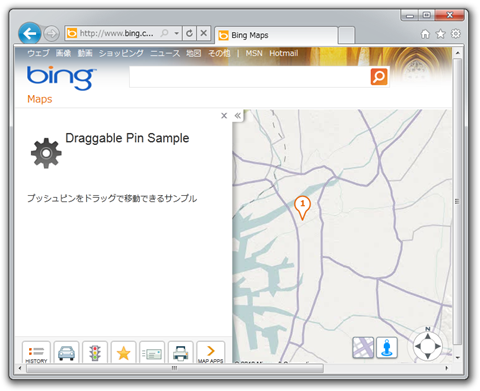Click the vertical scrollbar thumb
Viewport: 480px width, 391px height.
click(x=458, y=201)
